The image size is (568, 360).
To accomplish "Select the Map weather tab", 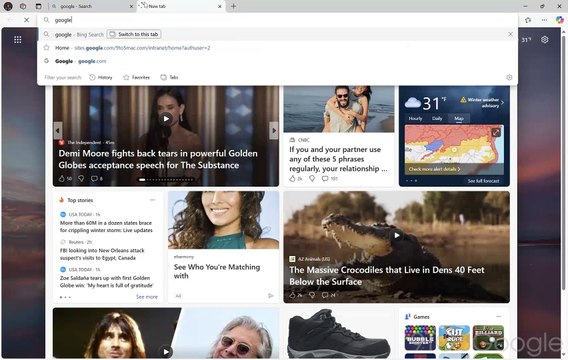I will (459, 118).
